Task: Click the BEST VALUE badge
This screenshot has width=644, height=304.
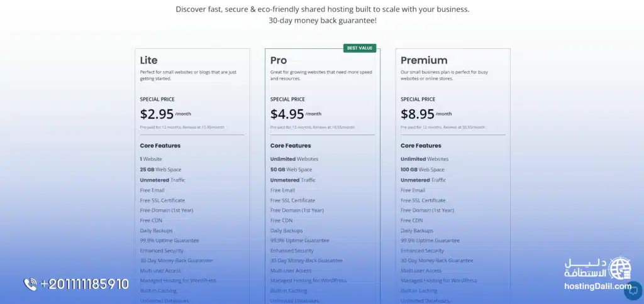Action: [x=360, y=48]
